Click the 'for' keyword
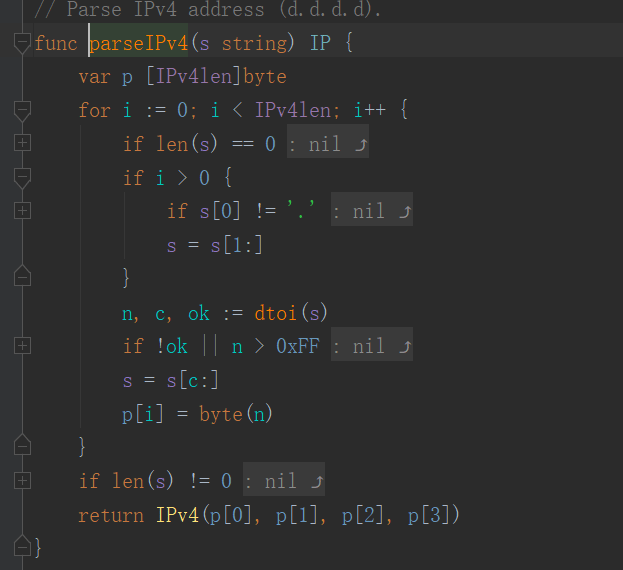623x570 pixels. pos(94,110)
